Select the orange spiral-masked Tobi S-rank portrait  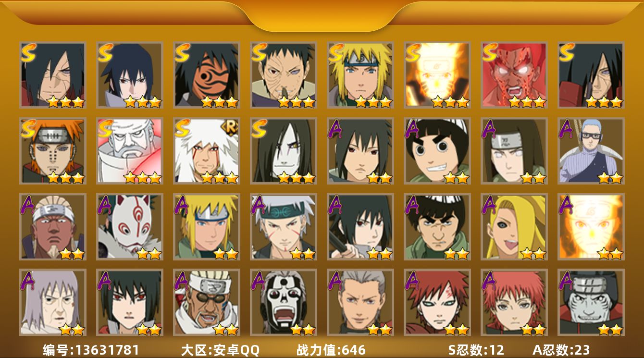click(x=206, y=75)
